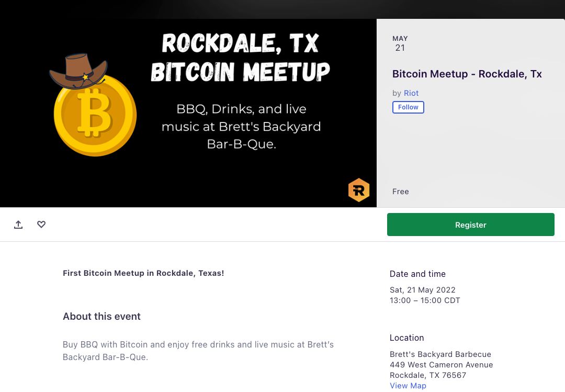Viewport: 565px width, 392px height.
Task: Click the 449 West Cameron Avenue address
Action: pos(442,365)
